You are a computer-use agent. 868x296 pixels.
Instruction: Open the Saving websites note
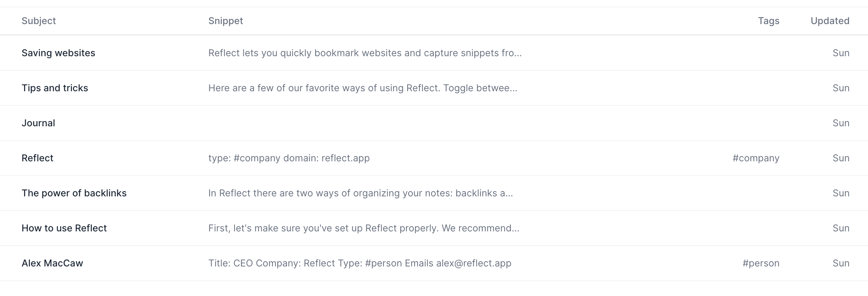click(x=58, y=53)
